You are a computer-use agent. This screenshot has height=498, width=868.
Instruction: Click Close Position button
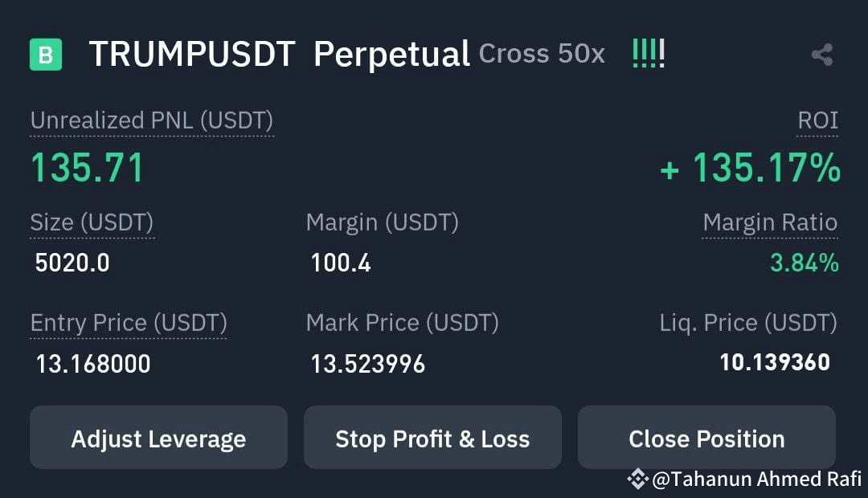tap(707, 438)
